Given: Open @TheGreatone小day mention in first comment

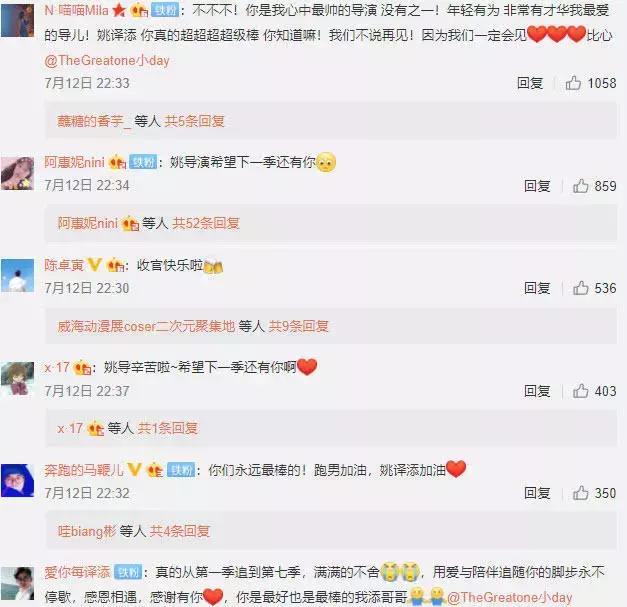Looking at the screenshot, I should point(107,60).
